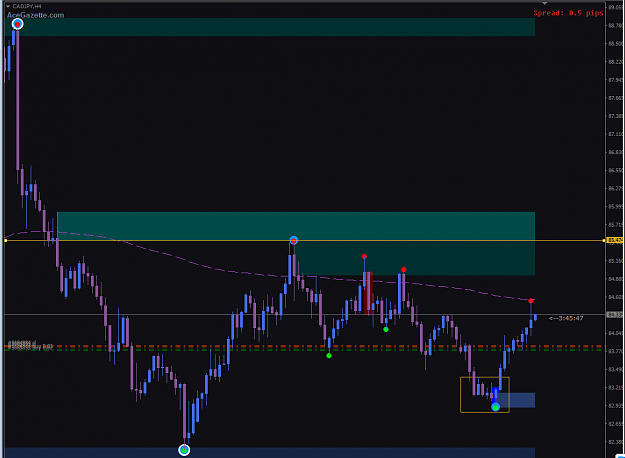
Task: Click the 82.65 price axis label
Action: coord(615,424)
